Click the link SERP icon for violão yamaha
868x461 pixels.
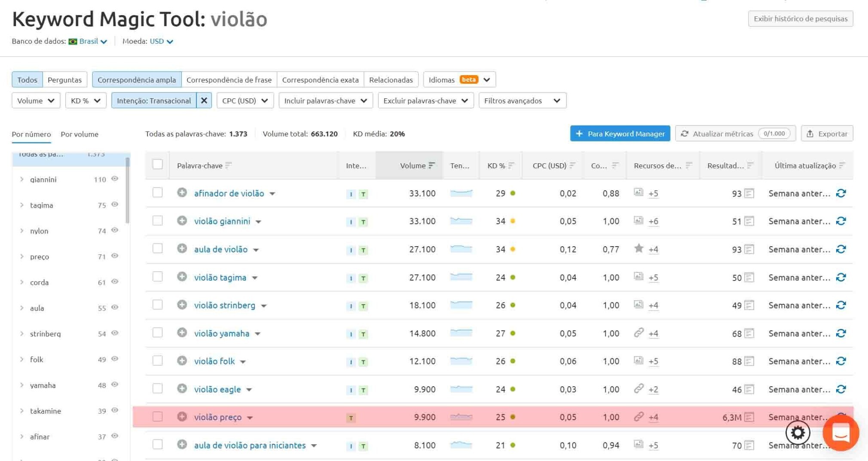pyautogui.click(x=639, y=333)
